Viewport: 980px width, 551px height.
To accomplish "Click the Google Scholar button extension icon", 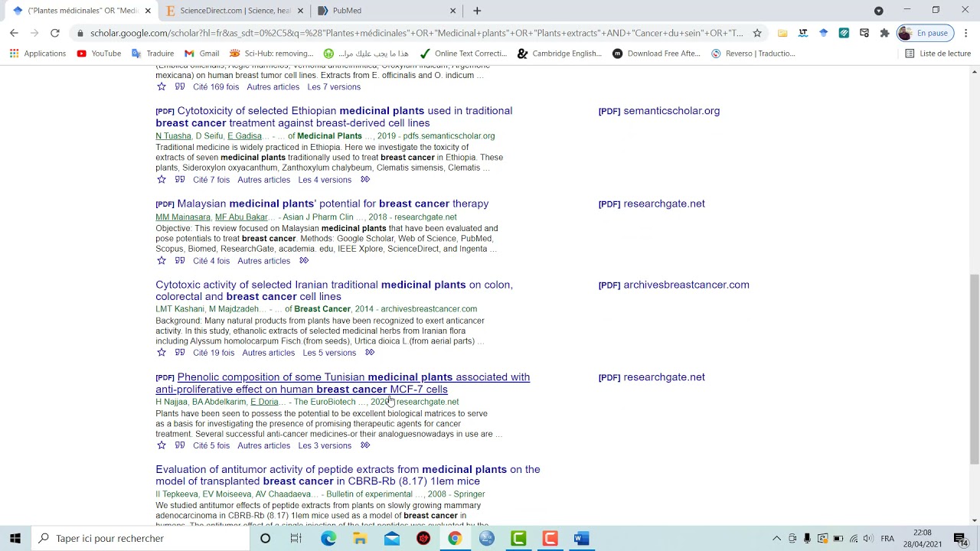I will 823,33.
